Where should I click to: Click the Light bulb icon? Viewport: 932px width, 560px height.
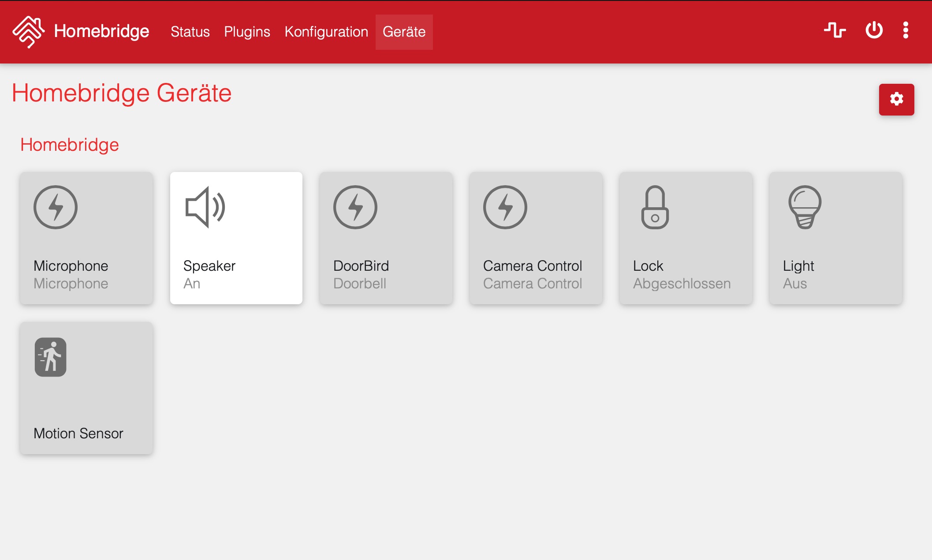click(805, 207)
